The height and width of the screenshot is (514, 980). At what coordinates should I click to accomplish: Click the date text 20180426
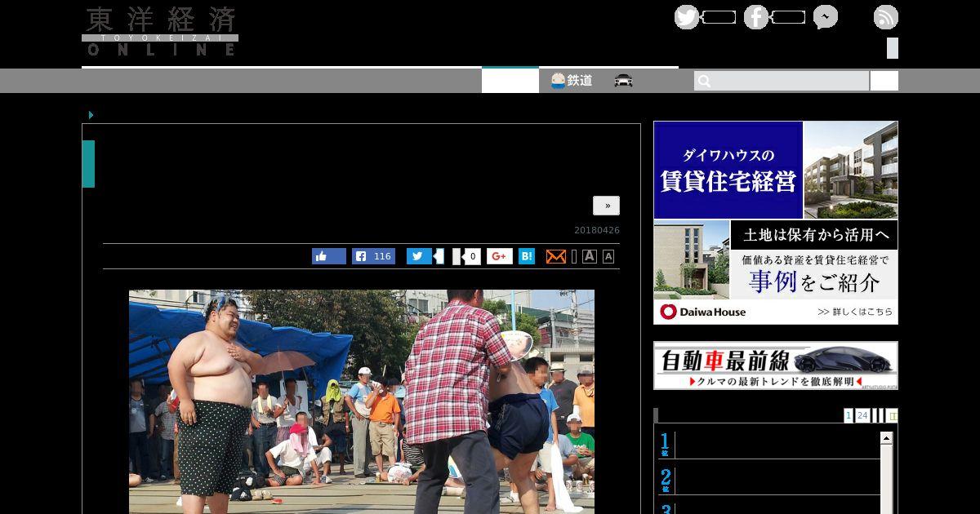597,230
